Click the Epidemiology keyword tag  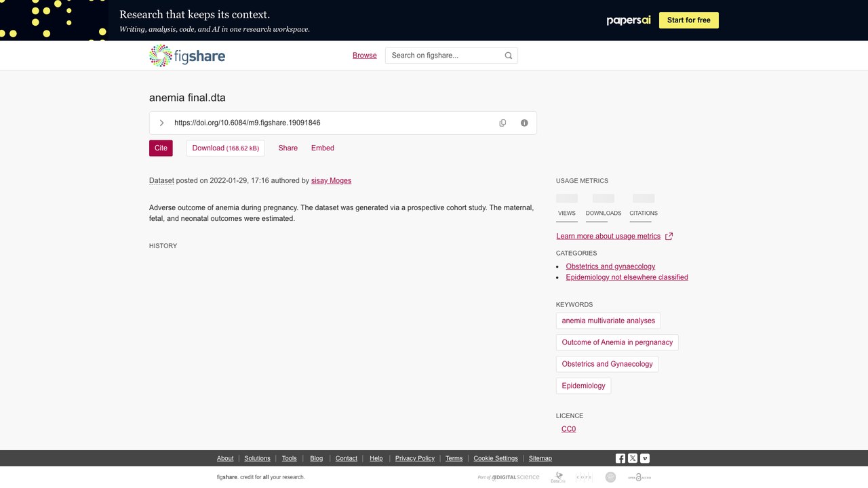pos(583,386)
